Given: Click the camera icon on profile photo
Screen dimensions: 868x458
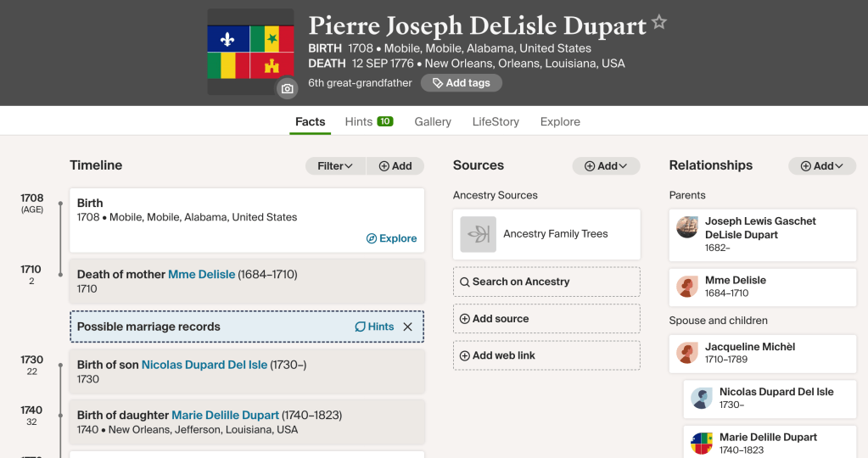Looking at the screenshot, I should (x=287, y=88).
